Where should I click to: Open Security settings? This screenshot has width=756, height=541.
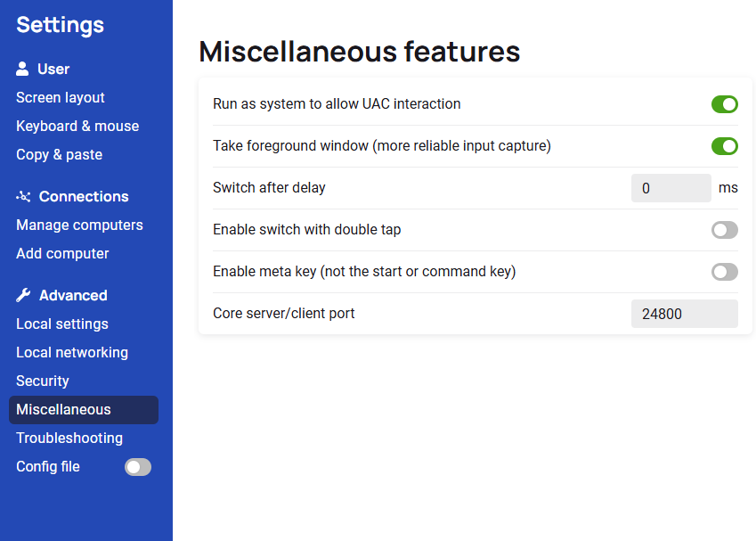(x=43, y=381)
